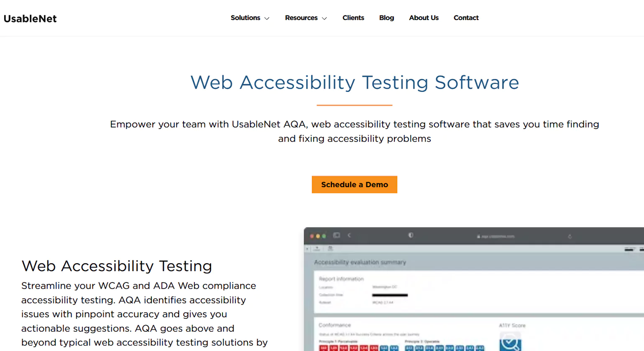This screenshot has width=644, height=351.
Task: Click the shield privacy icon in the mockup toolbar
Action: pyautogui.click(x=411, y=235)
